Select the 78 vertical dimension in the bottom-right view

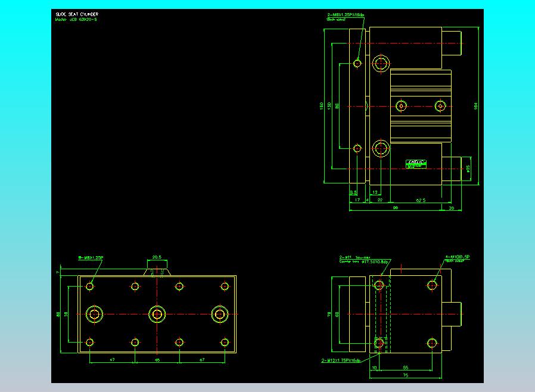(x=328, y=314)
